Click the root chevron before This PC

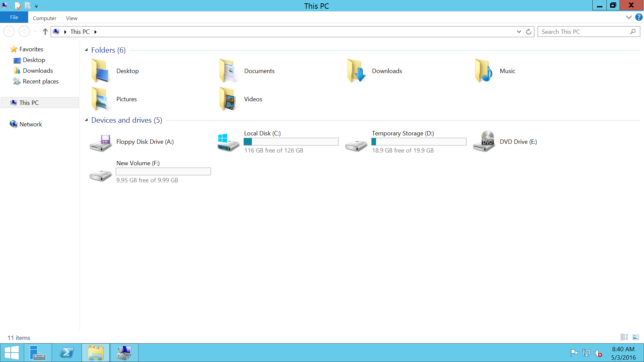[65, 32]
